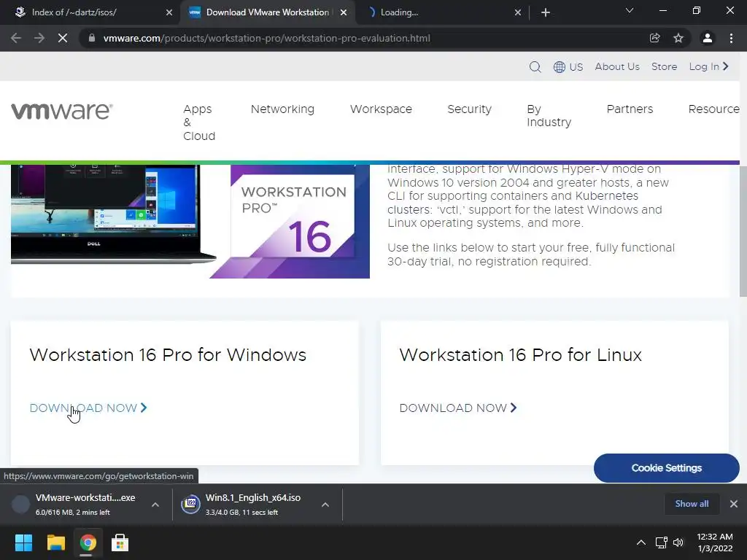The height and width of the screenshot is (560, 747).
Task: Click Show all downloads
Action: coord(692,504)
